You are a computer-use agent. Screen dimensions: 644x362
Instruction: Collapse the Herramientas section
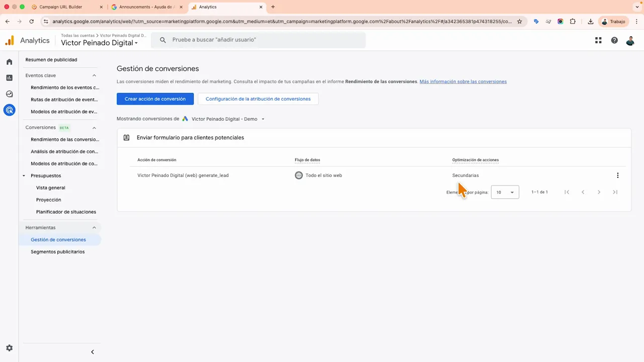coord(94,228)
